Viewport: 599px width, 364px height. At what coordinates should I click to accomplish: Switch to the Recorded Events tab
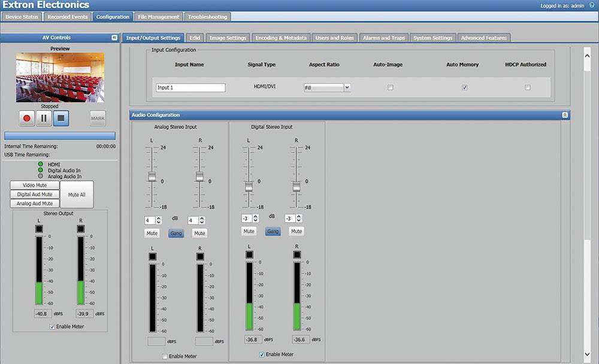tap(67, 17)
